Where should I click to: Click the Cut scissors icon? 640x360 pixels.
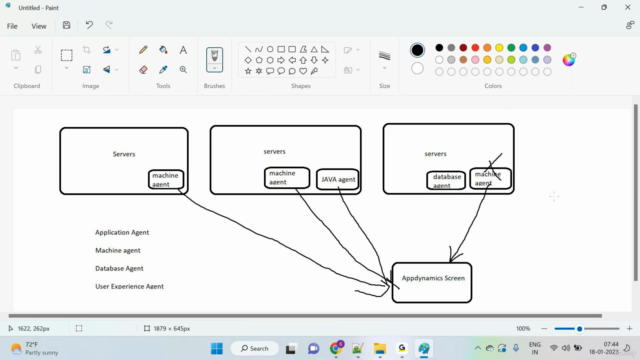(38, 50)
